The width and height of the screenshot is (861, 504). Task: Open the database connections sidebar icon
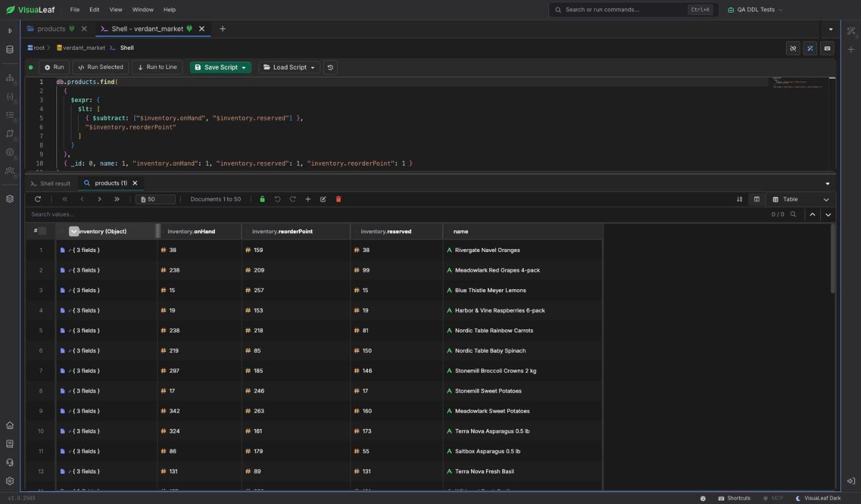pyautogui.click(x=10, y=50)
